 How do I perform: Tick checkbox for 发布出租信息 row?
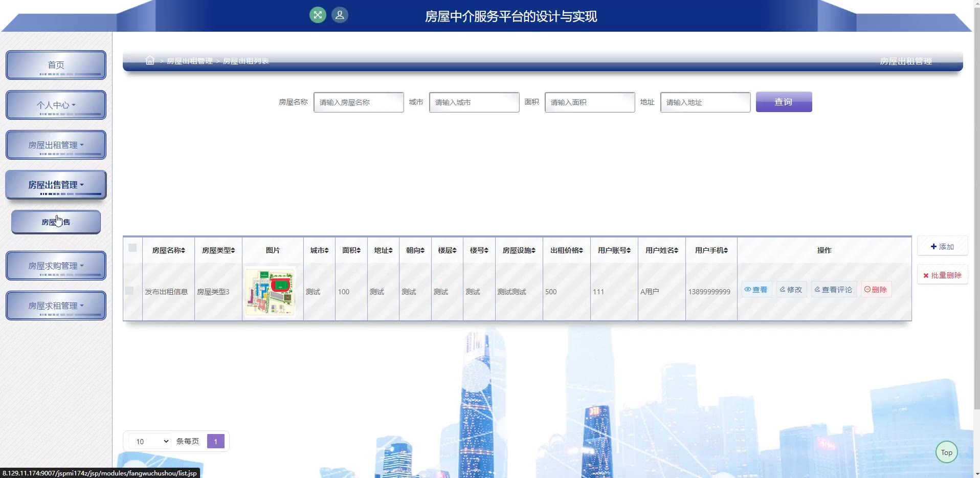click(x=129, y=291)
